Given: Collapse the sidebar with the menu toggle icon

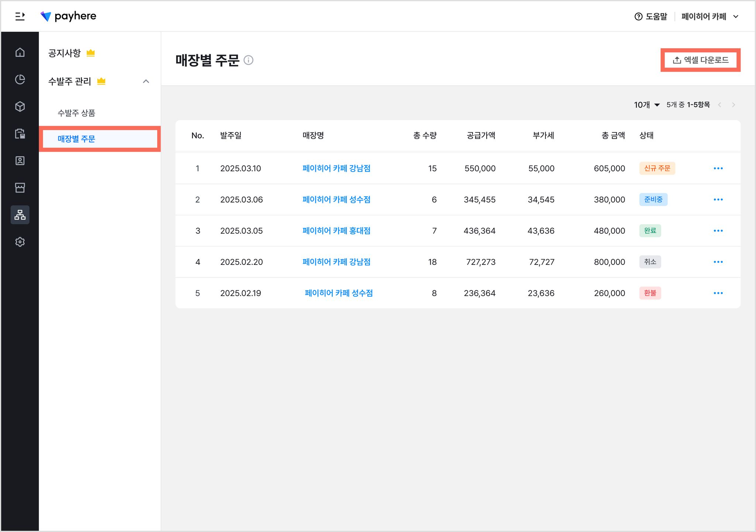Looking at the screenshot, I should [20, 16].
